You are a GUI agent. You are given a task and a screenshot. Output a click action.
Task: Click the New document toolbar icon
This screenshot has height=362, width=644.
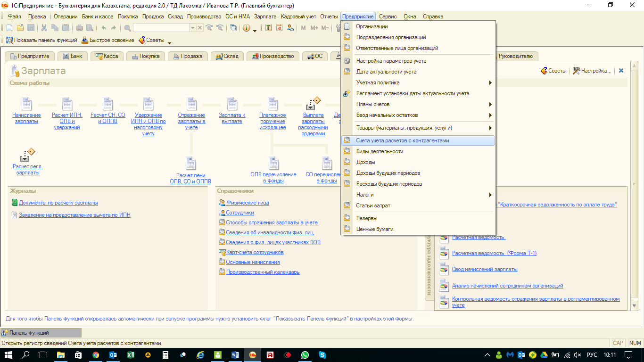tap(9, 28)
